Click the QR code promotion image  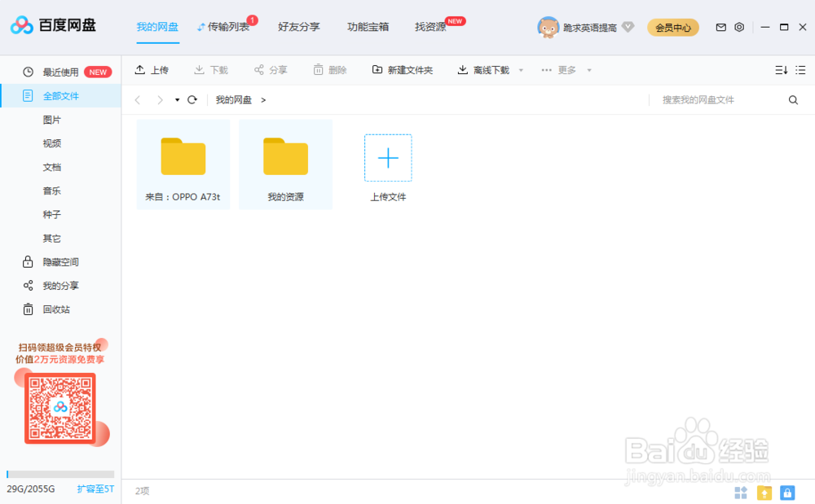click(60, 408)
